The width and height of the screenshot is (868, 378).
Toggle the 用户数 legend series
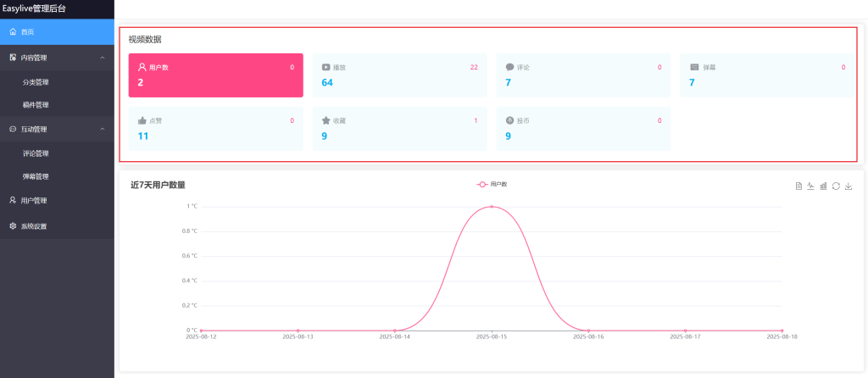(x=492, y=184)
